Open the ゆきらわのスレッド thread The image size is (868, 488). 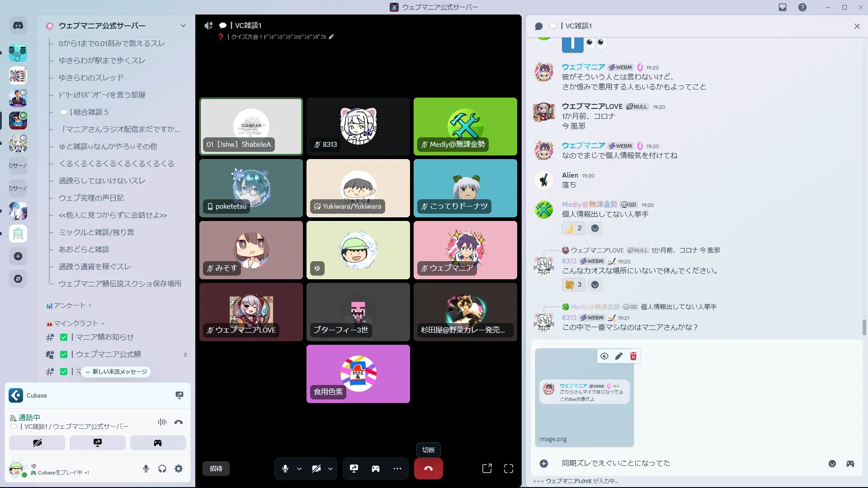(x=91, y=78)
